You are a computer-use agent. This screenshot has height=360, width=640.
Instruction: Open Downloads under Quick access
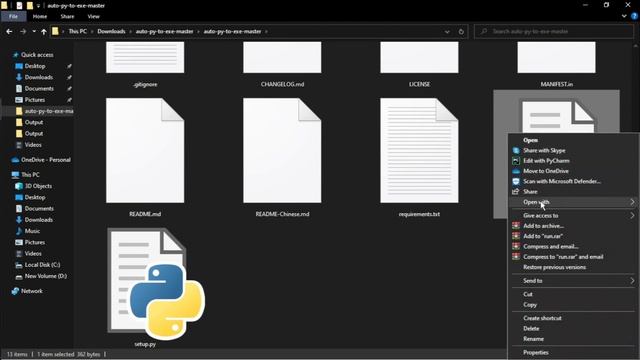38,77
